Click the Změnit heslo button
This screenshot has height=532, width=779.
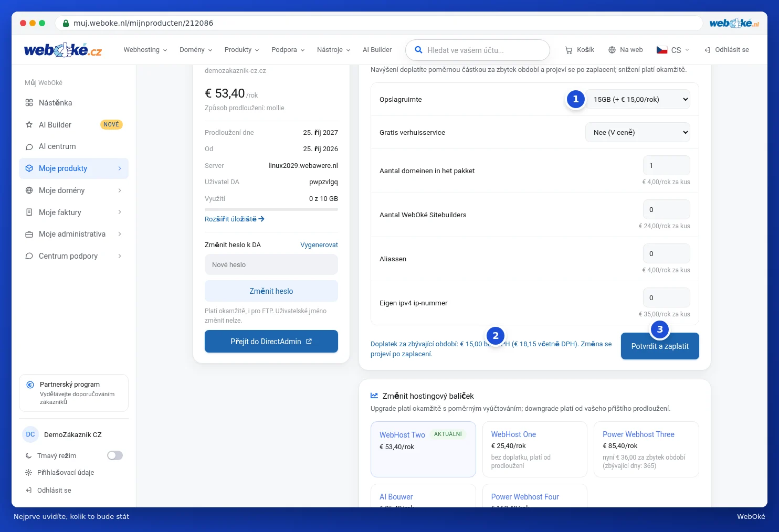[x=271, y=291]
